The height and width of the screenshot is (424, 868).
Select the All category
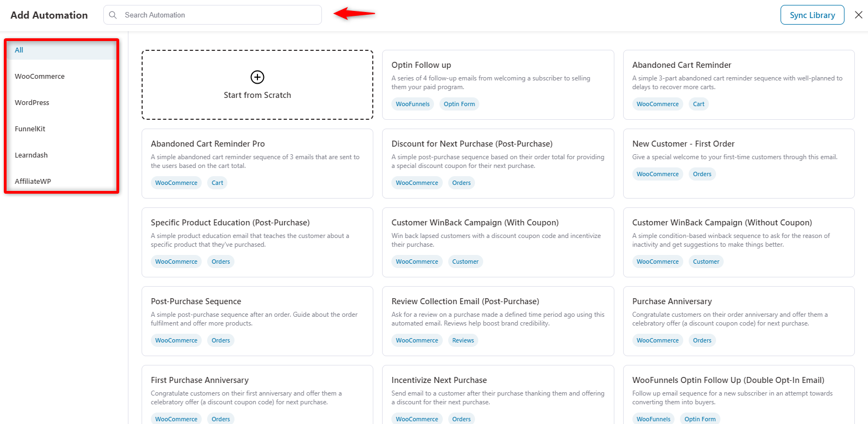click(x=61, y=50)
